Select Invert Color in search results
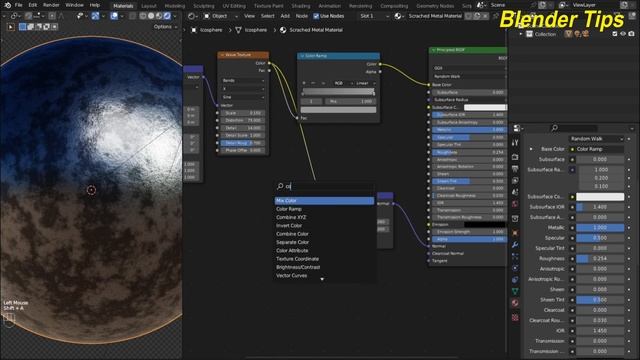 (324, 226)
